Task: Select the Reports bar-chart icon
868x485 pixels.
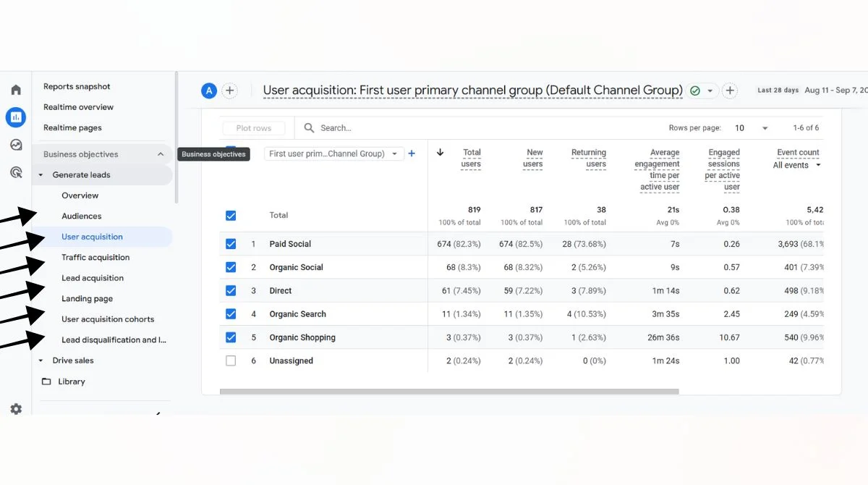Action: 16,117
